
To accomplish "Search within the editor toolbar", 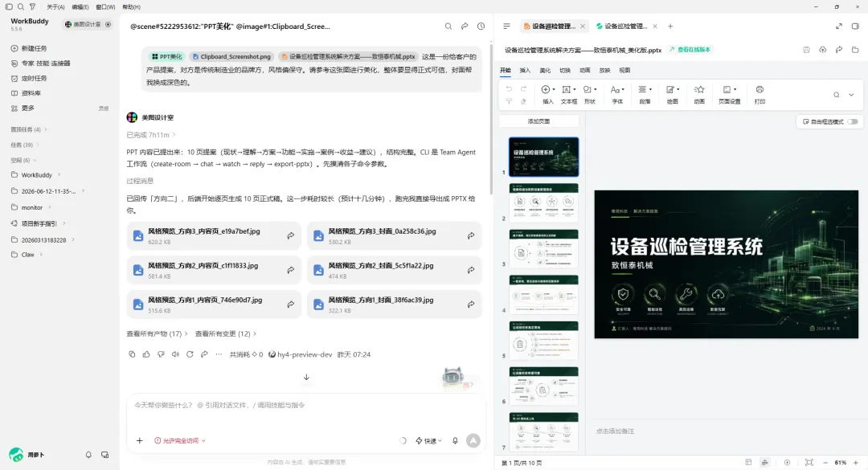I will click(837, 95).
